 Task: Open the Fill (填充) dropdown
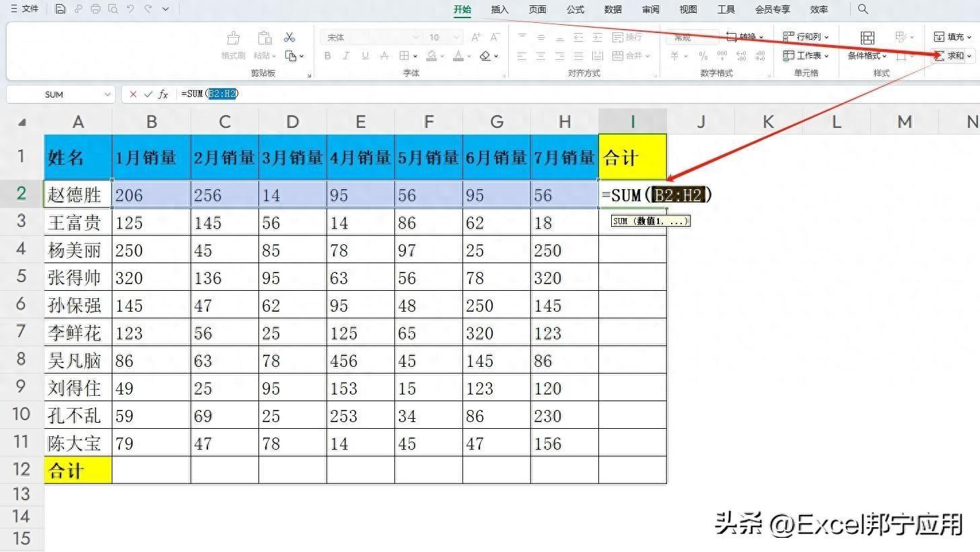click(x=952, y=37)
